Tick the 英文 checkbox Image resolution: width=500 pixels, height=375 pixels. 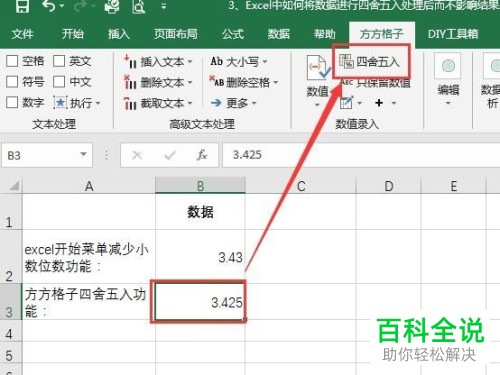click(x=59, y=61)
